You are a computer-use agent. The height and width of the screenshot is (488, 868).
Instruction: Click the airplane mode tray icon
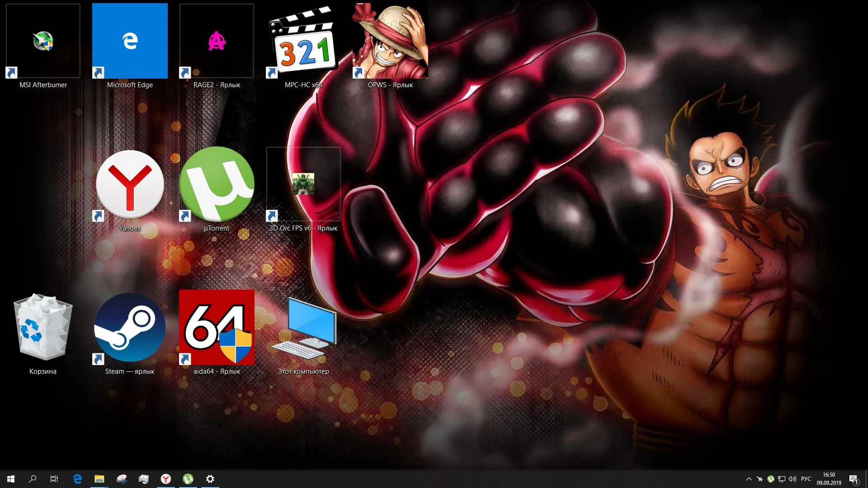(x=760, y=479)
